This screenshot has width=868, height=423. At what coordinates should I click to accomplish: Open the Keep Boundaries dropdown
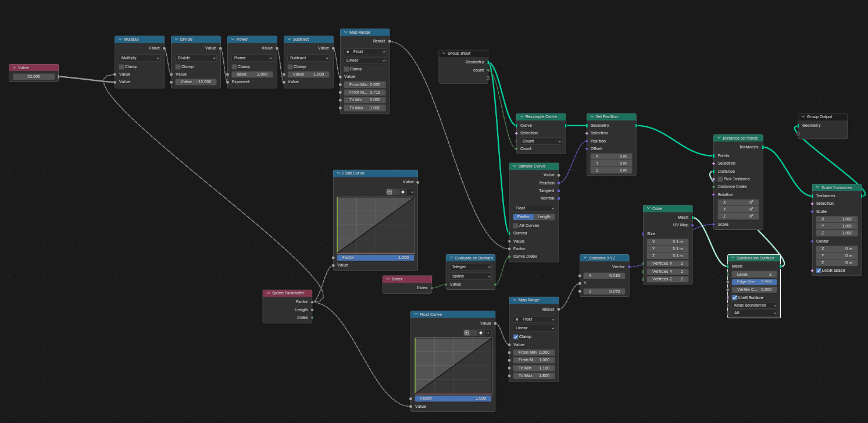pyautogui.click(x=755, y=305)
